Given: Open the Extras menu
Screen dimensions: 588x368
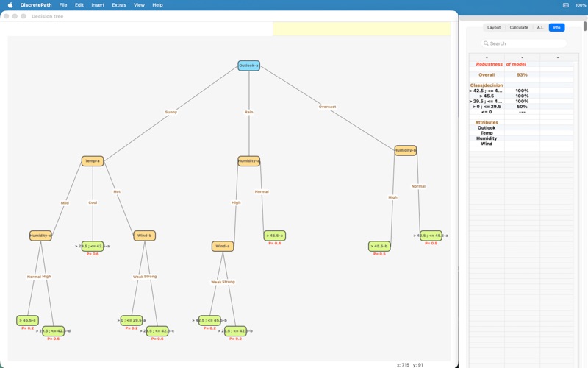Looking at the screenshot, I should point(119,5).
